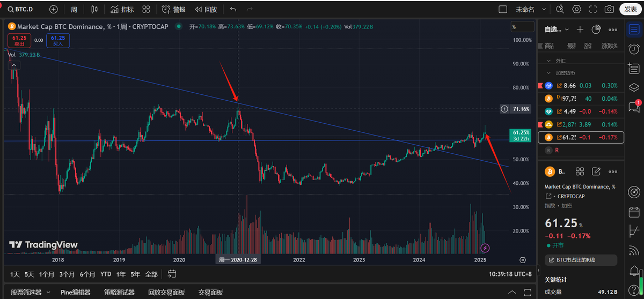Show watchlist panel in right sidebar
644x299 pixels.
pos(634,29)
